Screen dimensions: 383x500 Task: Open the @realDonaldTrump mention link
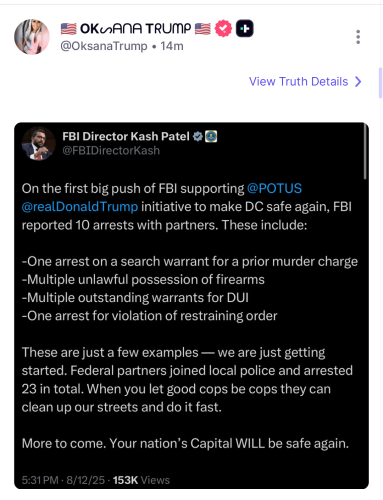(80, 207)
